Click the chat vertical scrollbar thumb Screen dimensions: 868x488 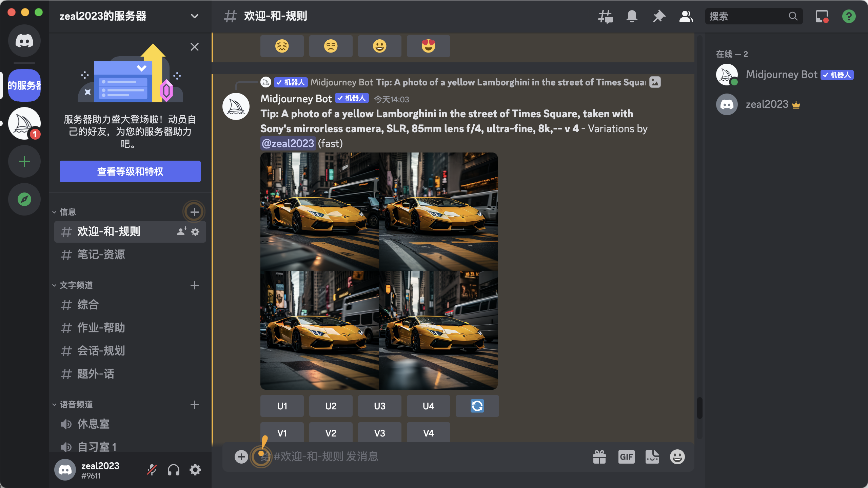[x=699, y=408]
